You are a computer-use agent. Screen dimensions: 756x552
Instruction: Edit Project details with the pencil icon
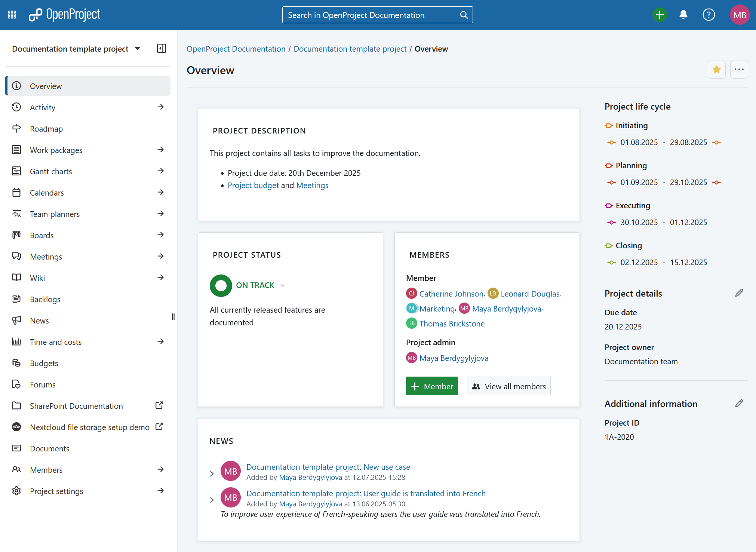(739, 293)
